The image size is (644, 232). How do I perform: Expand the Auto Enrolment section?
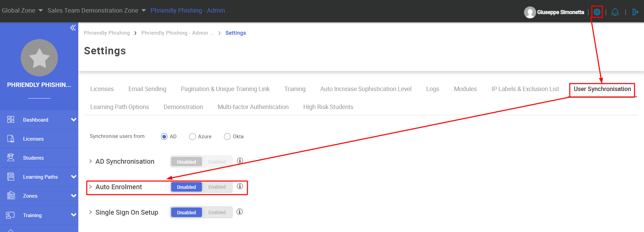[x=90, y=186]
